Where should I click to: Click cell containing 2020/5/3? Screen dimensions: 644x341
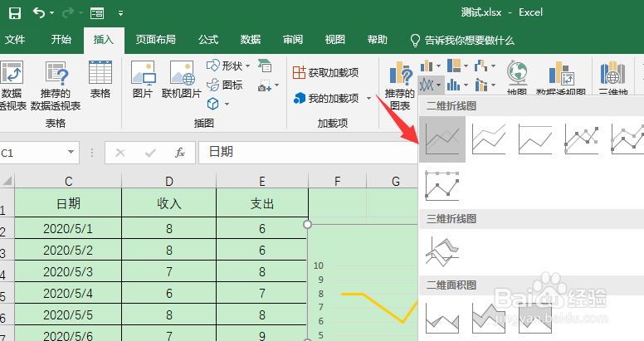click(x=68, y=271)
